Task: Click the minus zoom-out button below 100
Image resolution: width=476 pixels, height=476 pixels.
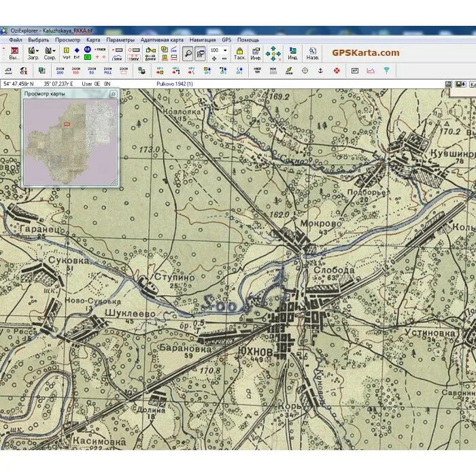Action: coord(224,58)
